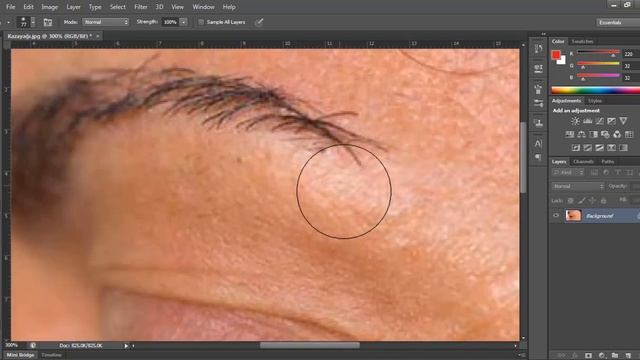Toggle type layer filter icon
640x360 pixels.
[x=618, y=173]
